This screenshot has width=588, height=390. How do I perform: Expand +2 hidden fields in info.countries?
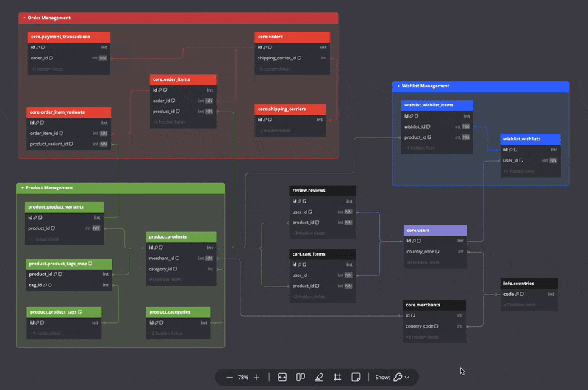(520, 305)
